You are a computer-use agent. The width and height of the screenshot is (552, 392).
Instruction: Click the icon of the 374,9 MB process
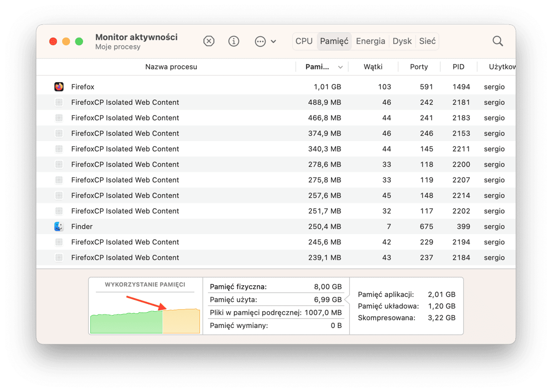click(59, 133)
